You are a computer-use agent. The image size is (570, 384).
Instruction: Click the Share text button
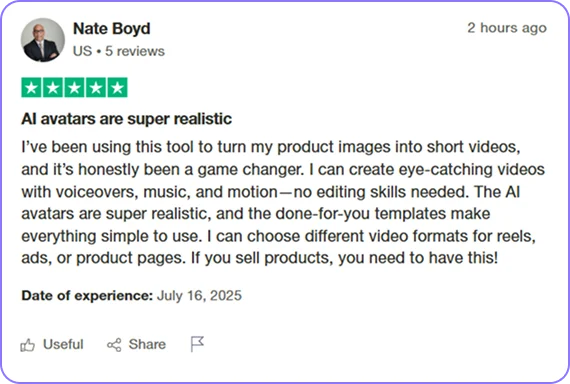(147, 344)
